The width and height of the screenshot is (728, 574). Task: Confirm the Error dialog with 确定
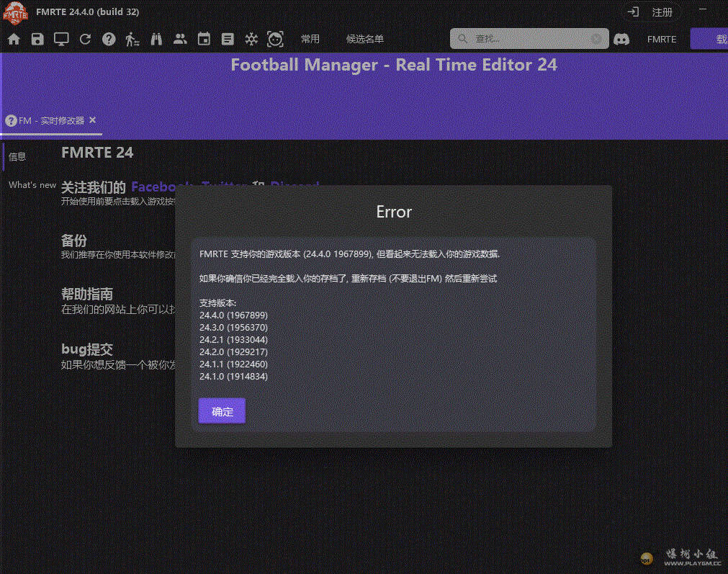222,411
